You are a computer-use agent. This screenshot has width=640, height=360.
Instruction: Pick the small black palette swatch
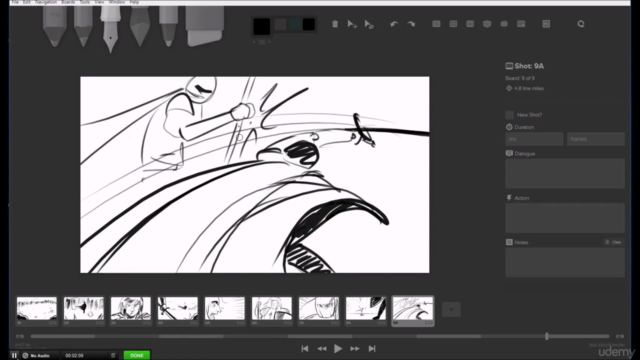coord(309,24)
